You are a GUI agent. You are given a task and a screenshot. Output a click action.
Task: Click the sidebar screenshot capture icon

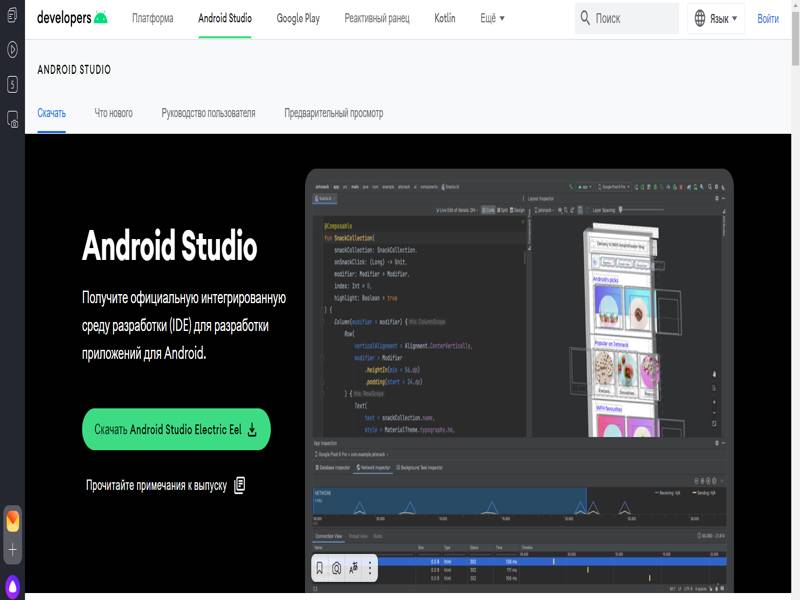coord(12,119)
